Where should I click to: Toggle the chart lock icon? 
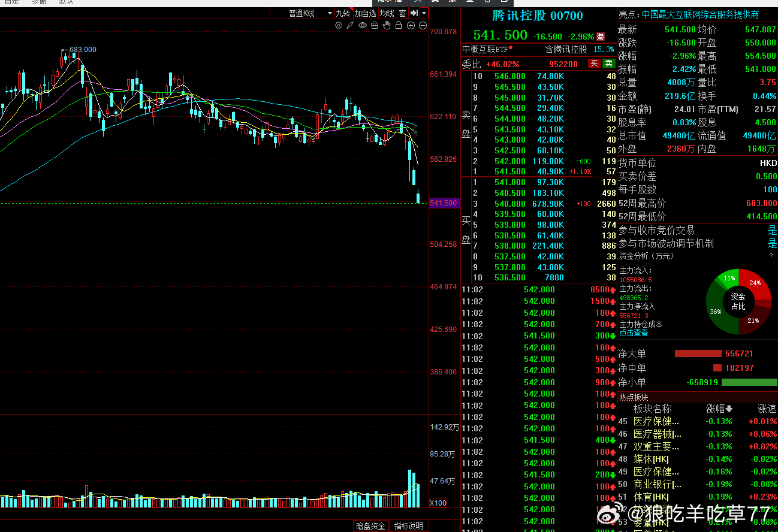[399, 25]
